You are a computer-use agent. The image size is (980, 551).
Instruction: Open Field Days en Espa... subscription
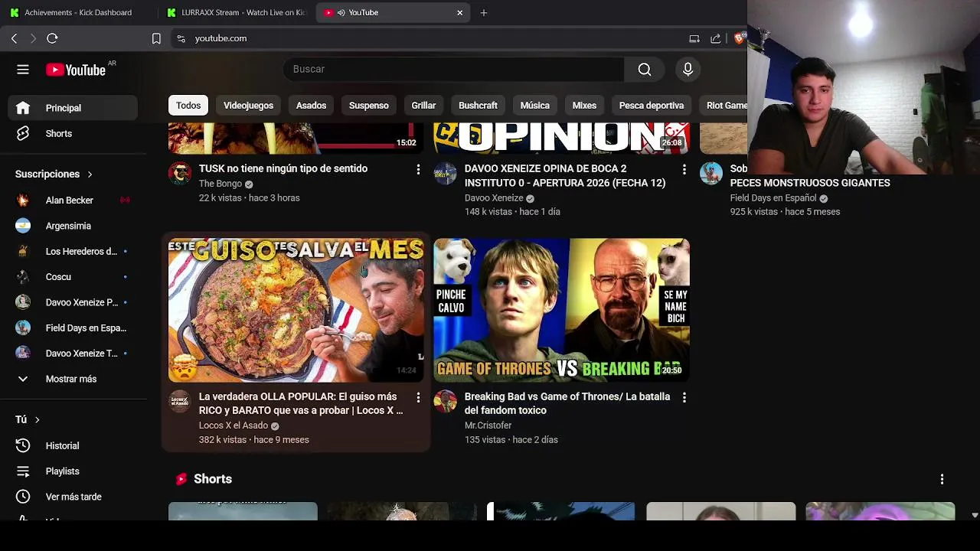coord(73,328)
